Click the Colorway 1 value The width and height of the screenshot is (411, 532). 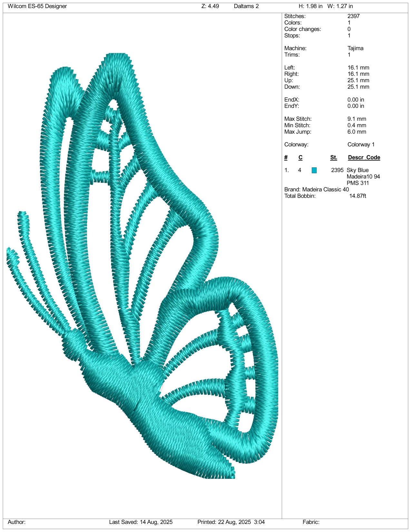tap(361, 144)
